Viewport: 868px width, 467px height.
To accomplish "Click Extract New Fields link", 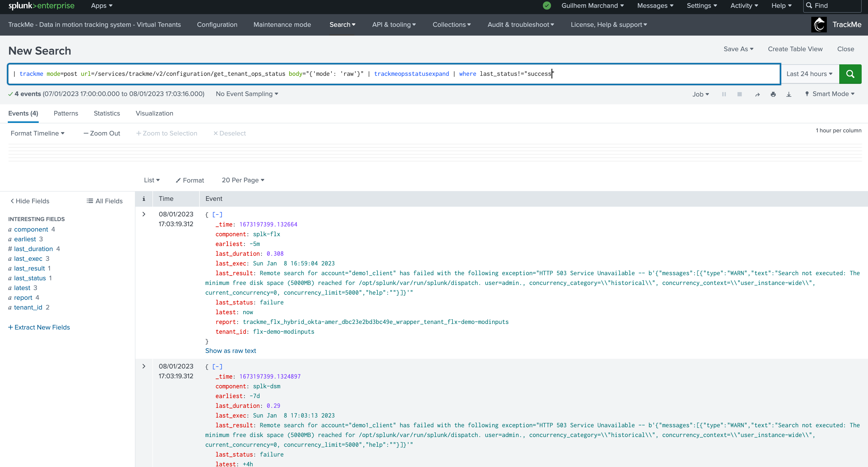I will coord(39,327).
